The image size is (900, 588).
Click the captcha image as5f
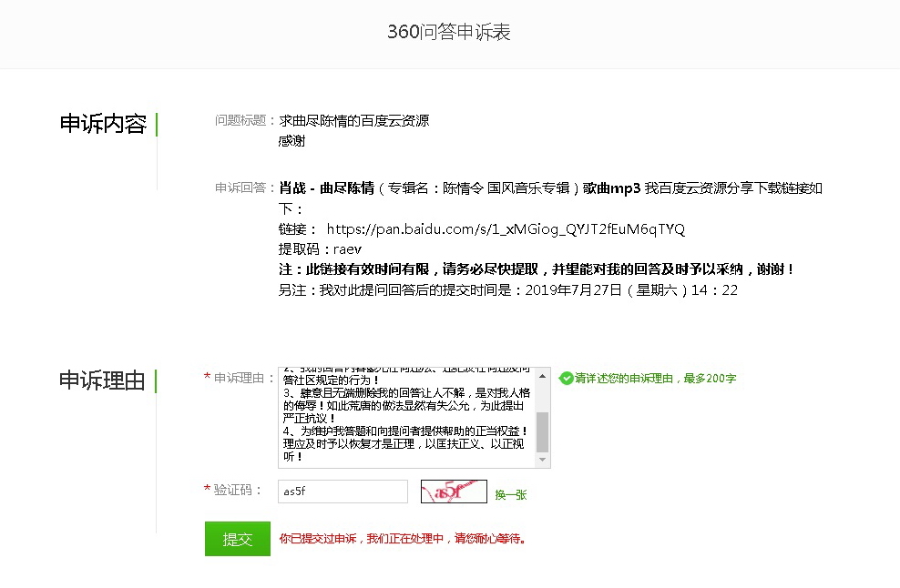pos(454,492)
